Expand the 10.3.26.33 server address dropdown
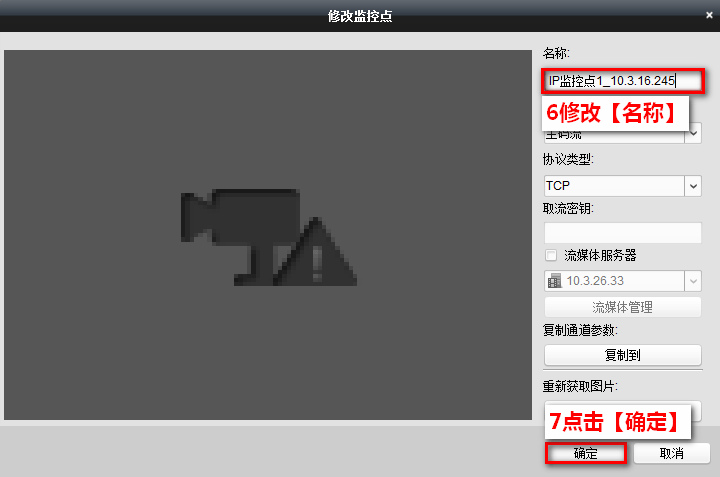The height and width of the screenshot is (477, 720). tap(693, 281)
